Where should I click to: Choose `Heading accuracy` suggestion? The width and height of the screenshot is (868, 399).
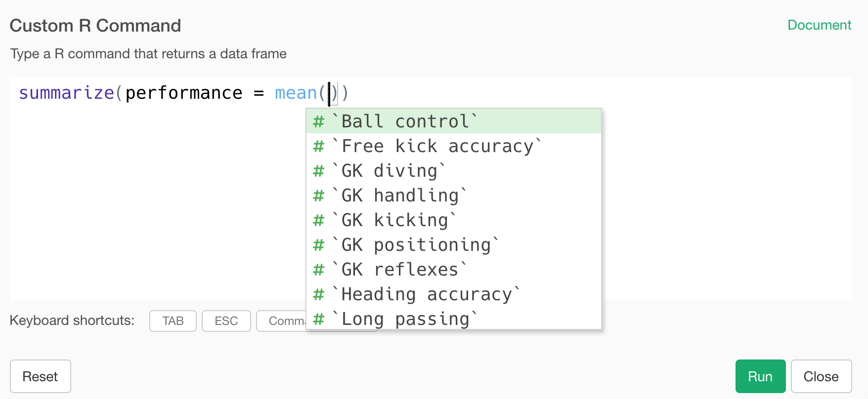coord(427,294)
